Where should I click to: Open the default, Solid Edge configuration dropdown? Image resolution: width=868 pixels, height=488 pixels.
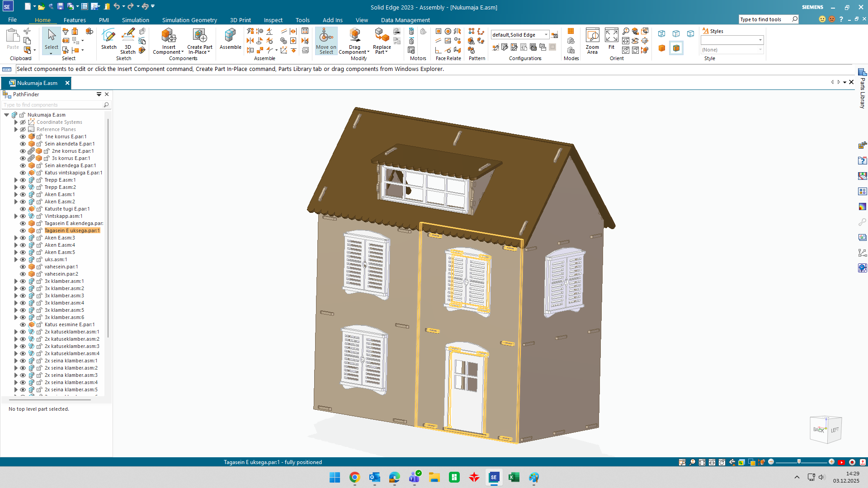tap(546, 35)
